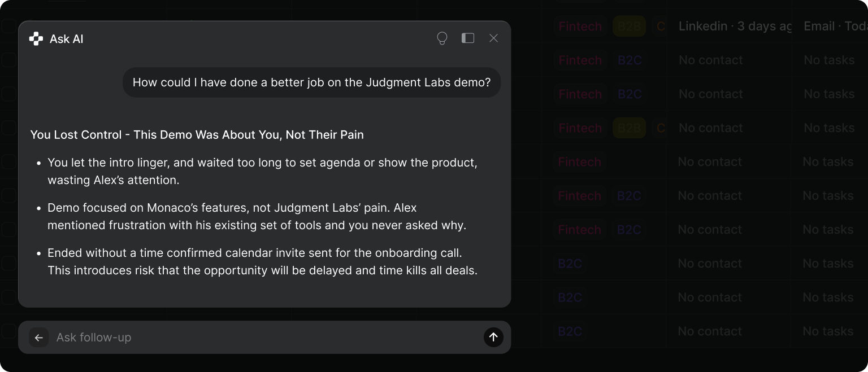The image size is (868, 372).
Task: Click the orange C tag in the Linkedin row
Action: tap(660, 27)
